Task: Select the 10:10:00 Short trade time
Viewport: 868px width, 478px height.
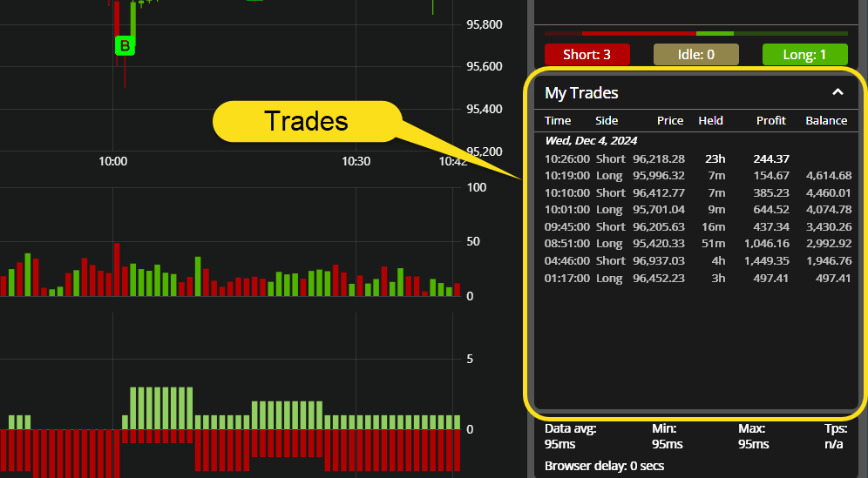Action: (x=566, y=193)
